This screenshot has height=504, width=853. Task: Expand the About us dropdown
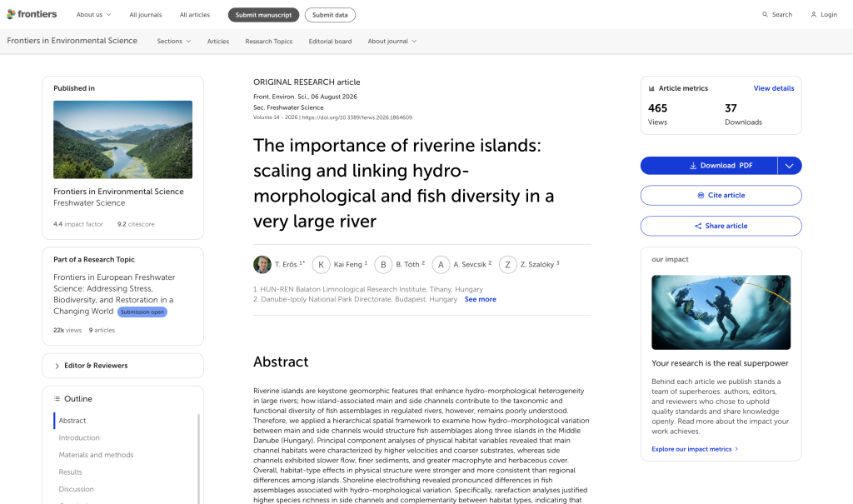[93, 15]
